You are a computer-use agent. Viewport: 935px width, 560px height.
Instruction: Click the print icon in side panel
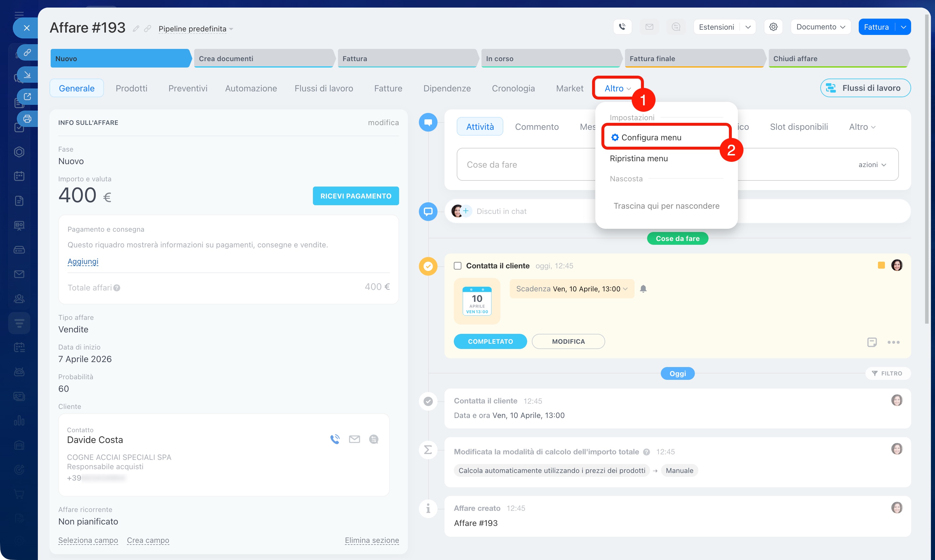pos(27,118)
